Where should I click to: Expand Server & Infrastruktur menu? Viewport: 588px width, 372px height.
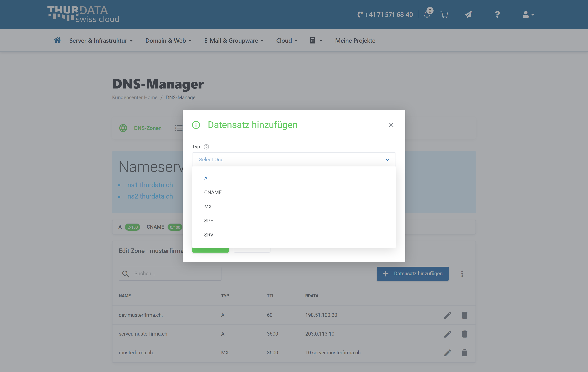point(101,41)
